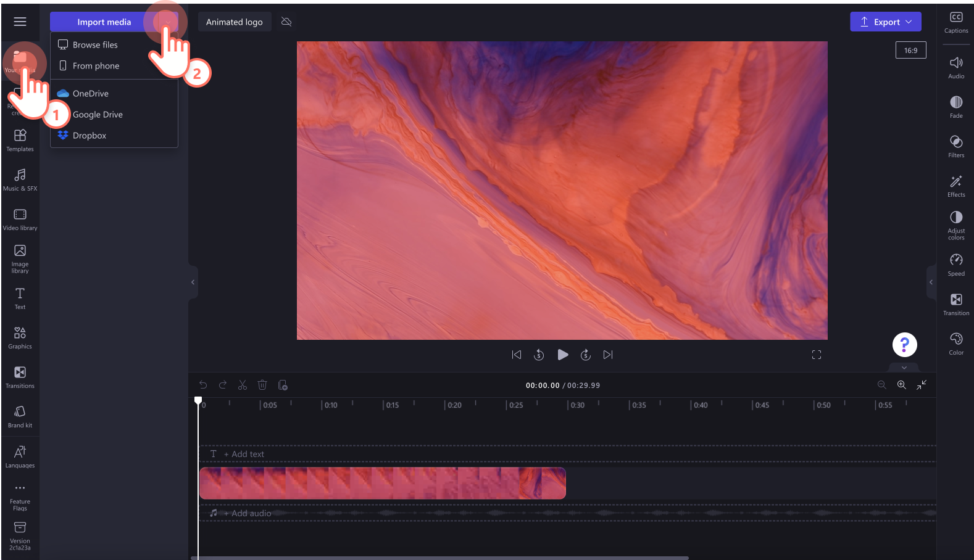The width and height of the screenshot is (974, 560).
Task: Click the video preview canvas
Action: (x=562, y=191)
